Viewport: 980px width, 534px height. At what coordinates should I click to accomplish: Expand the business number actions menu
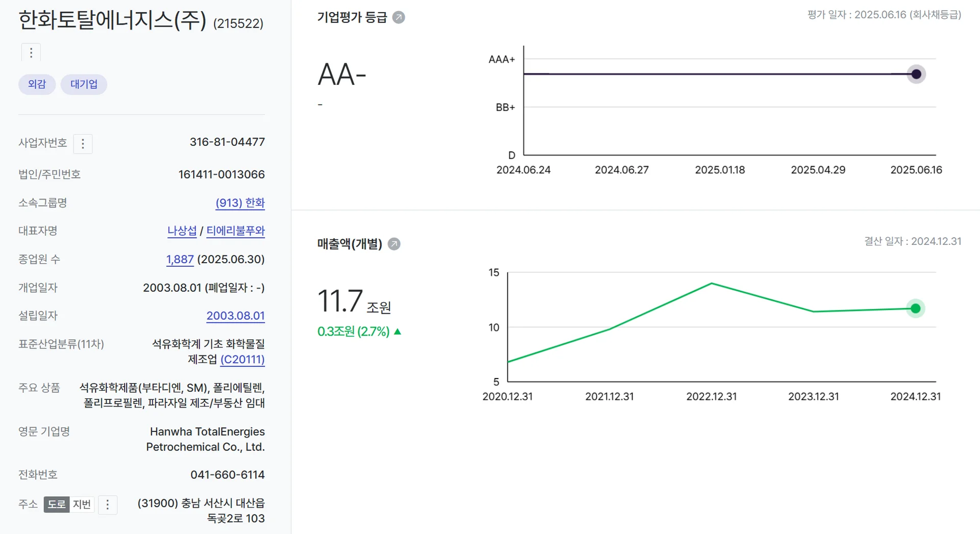83,143
